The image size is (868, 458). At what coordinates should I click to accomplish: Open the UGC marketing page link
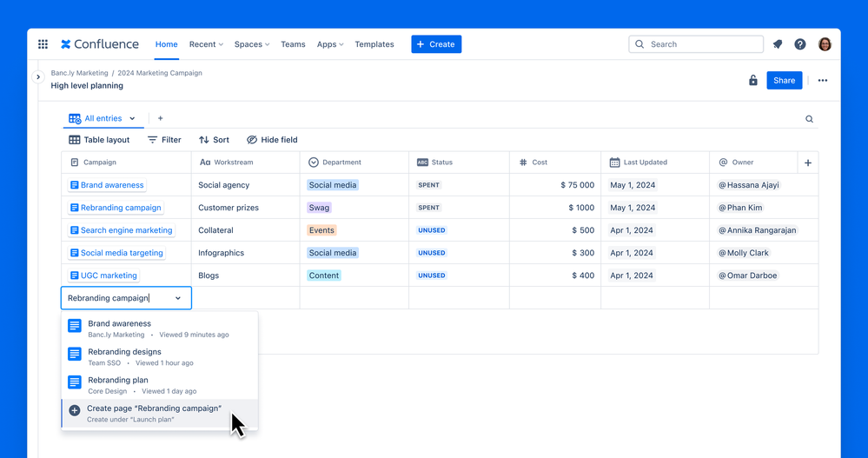coord(103,275)
